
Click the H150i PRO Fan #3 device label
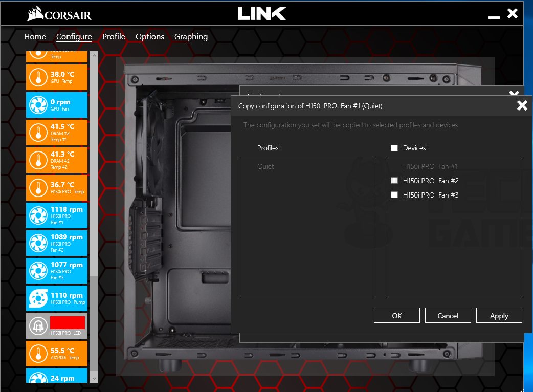[431, 195]
